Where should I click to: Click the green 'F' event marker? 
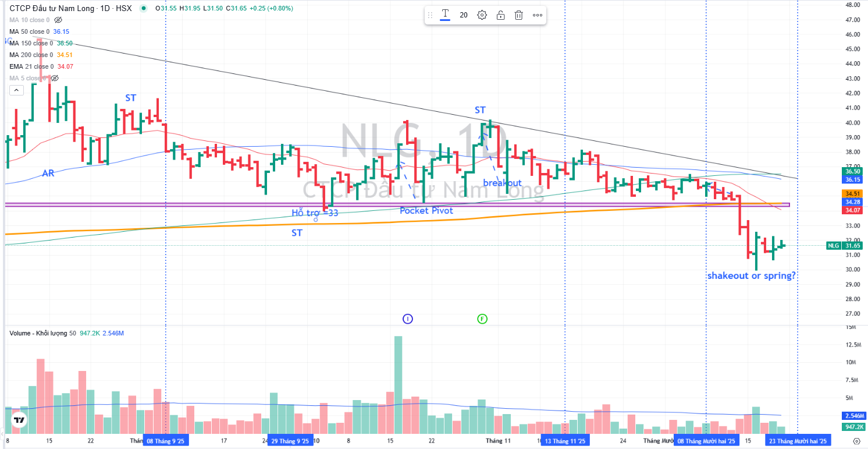[482, 319]
